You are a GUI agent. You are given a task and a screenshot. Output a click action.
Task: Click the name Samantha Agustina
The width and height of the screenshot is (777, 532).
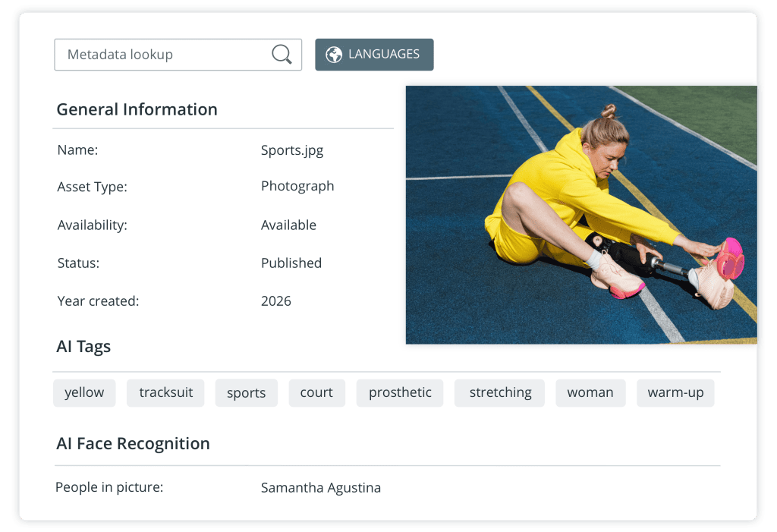(x=320, y=487)
